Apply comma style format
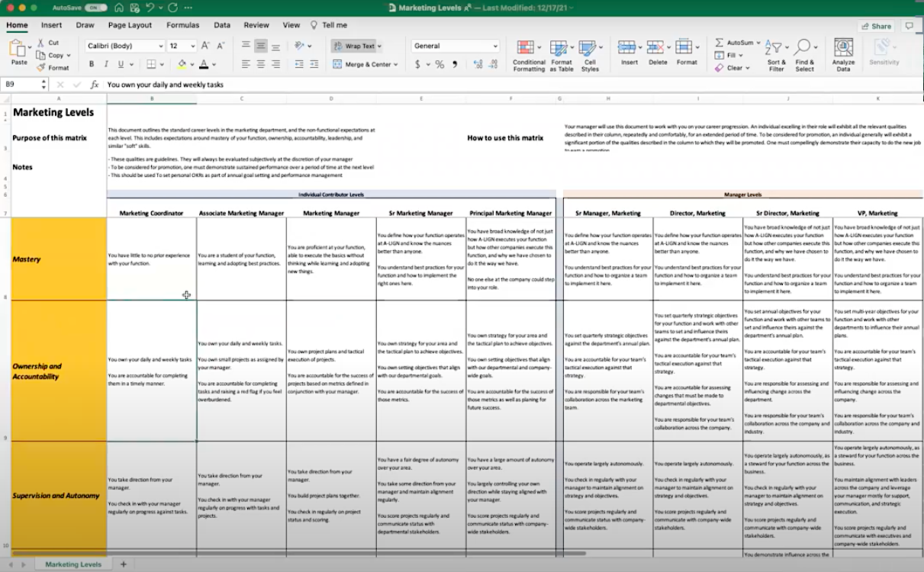Viewport: 924px width, 572px height. point(455,65)
